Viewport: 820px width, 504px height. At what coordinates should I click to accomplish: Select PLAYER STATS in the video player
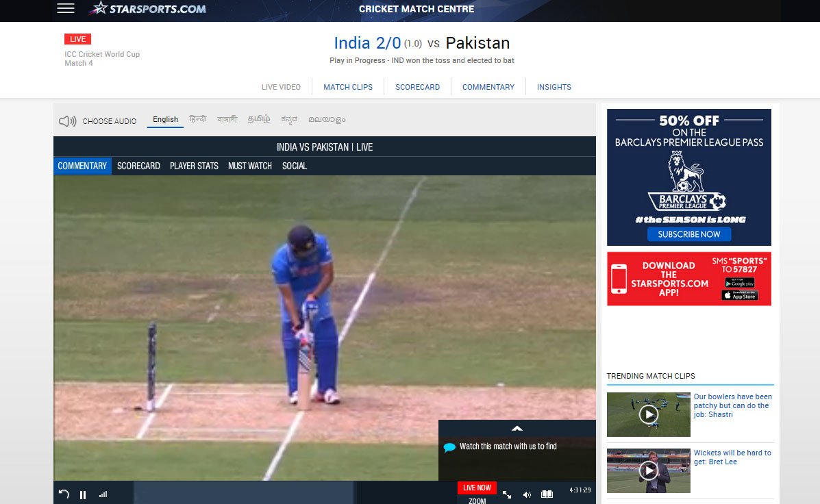(x=194, y=166)
